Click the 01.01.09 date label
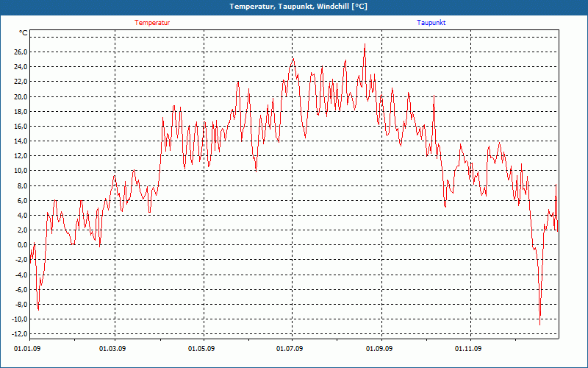Viewport: 588px width, 368px height. click(27, 349)
